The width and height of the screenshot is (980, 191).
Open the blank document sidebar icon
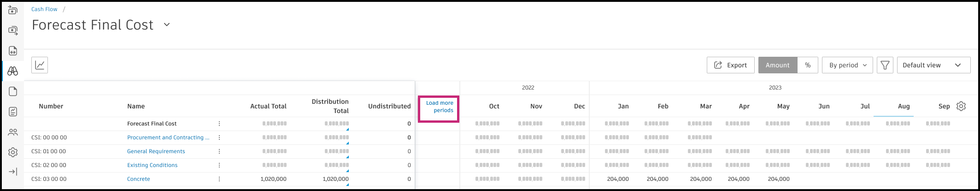[x=13, y=91]
